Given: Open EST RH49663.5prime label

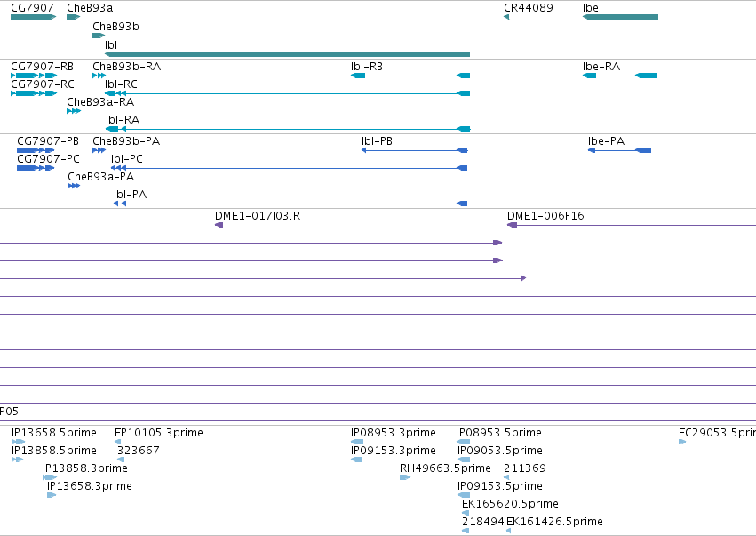Looking at the screenshot, I should coord(445,468).
